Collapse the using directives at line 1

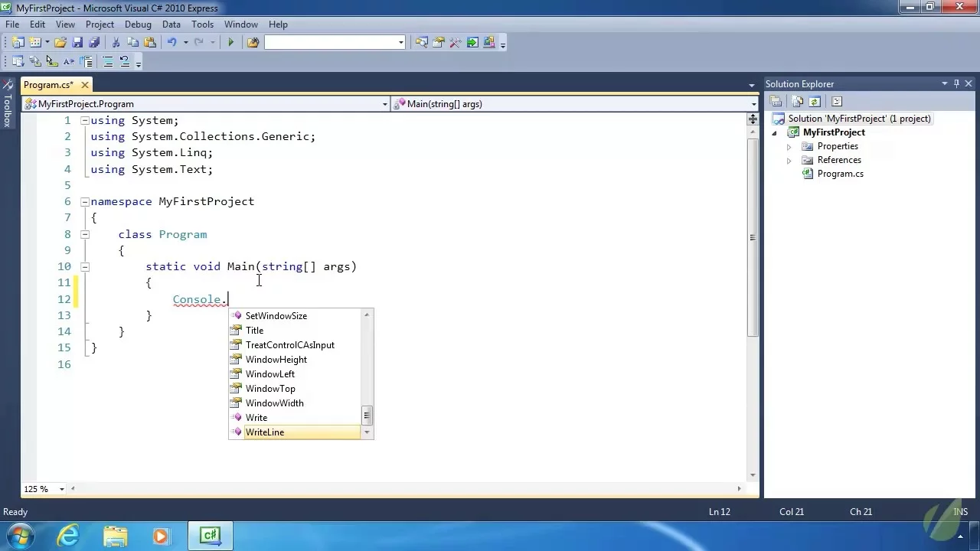coord(85,120)
